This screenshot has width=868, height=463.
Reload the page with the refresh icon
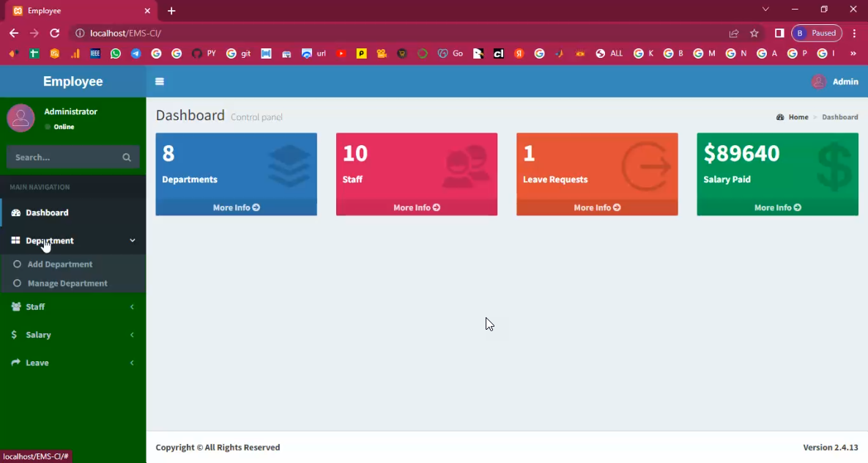tap(54, 33)
